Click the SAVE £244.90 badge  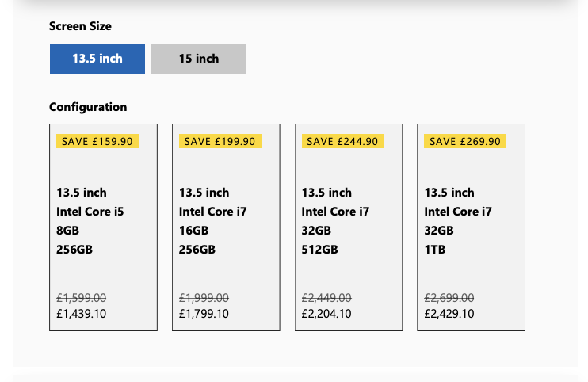343,141
